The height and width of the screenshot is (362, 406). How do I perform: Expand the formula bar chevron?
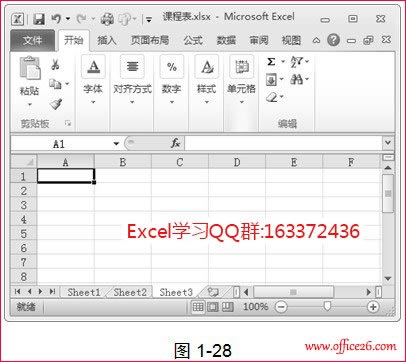click(x=388, y=143)
